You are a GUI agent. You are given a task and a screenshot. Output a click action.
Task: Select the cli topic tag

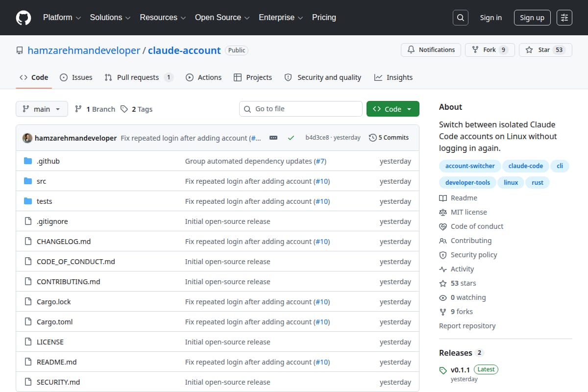point(560,166)
